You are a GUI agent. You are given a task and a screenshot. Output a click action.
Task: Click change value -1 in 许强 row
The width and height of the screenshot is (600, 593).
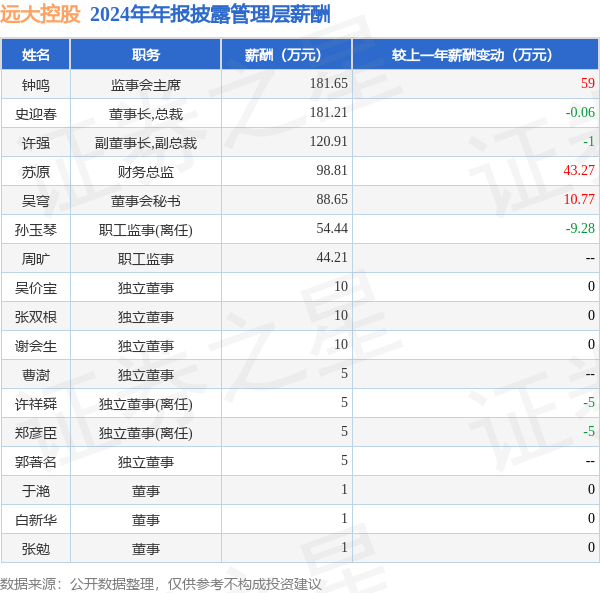click(x=589, y=142)
